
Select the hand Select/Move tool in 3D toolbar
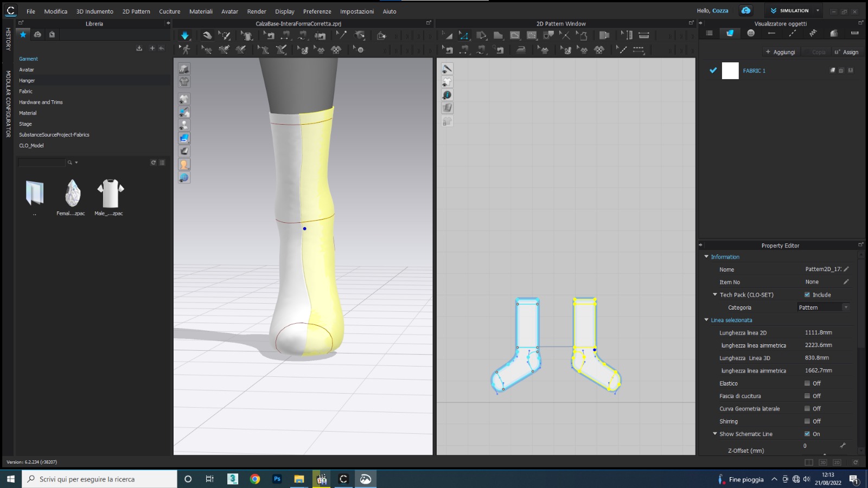coord(207,35)
